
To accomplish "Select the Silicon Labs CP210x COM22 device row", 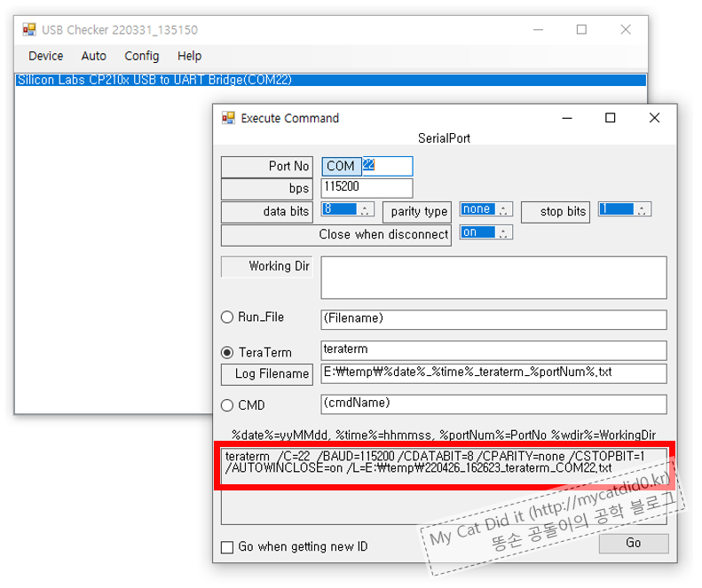I will (x=331, y=80).
